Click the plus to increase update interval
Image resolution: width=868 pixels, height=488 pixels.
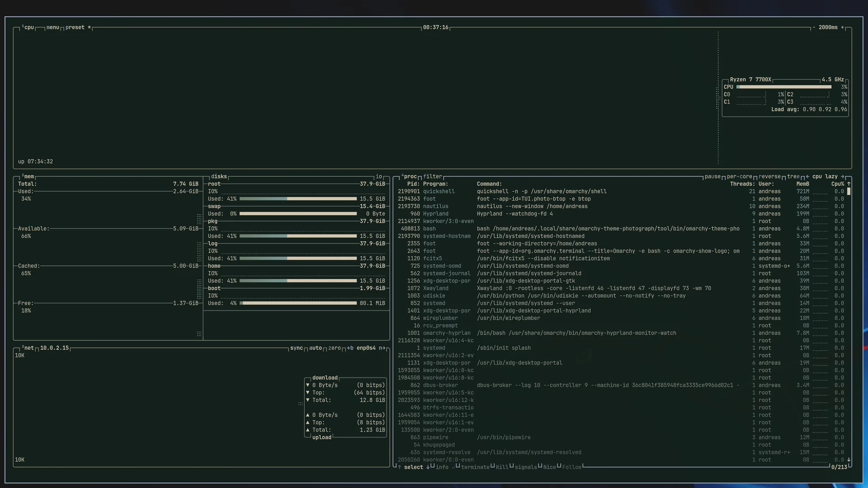842,28
